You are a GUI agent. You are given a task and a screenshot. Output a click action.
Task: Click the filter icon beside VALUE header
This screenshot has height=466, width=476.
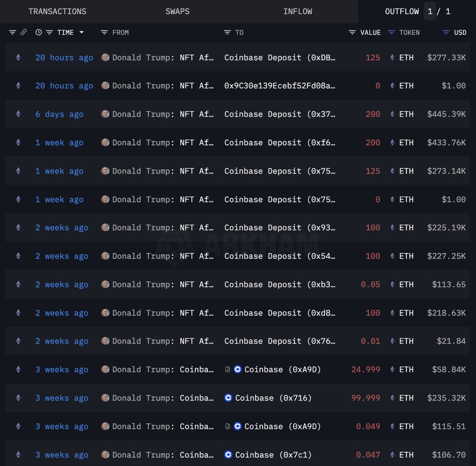point(352,32)
